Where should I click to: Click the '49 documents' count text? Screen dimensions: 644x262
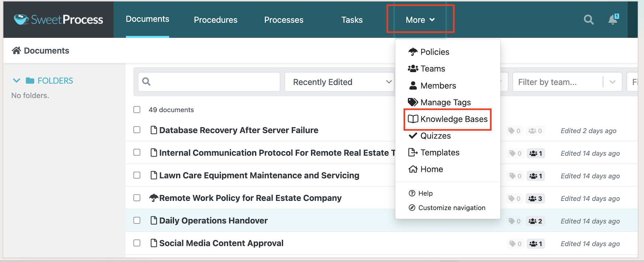(x=171, y=110)
